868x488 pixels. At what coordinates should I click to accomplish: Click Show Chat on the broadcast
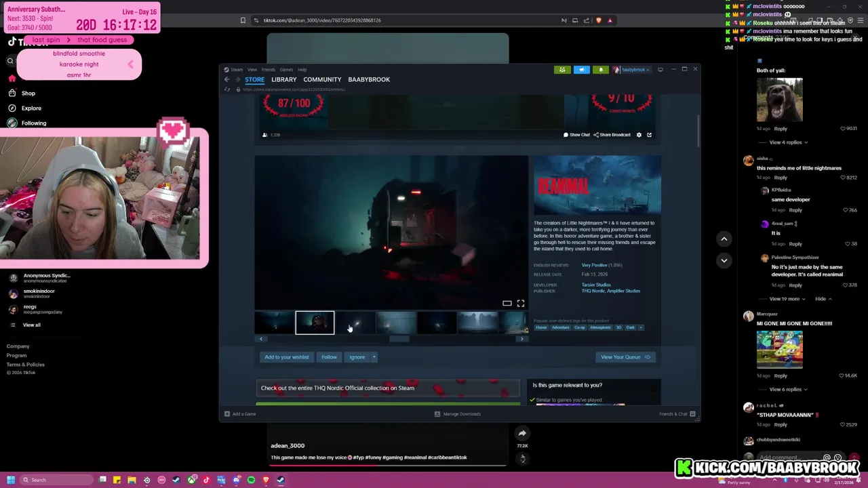click(576, 135)
